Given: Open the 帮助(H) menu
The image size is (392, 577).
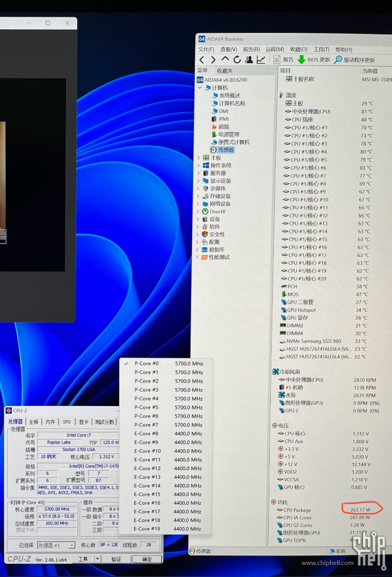Looking at the screenshot, I should pos(344,50).
